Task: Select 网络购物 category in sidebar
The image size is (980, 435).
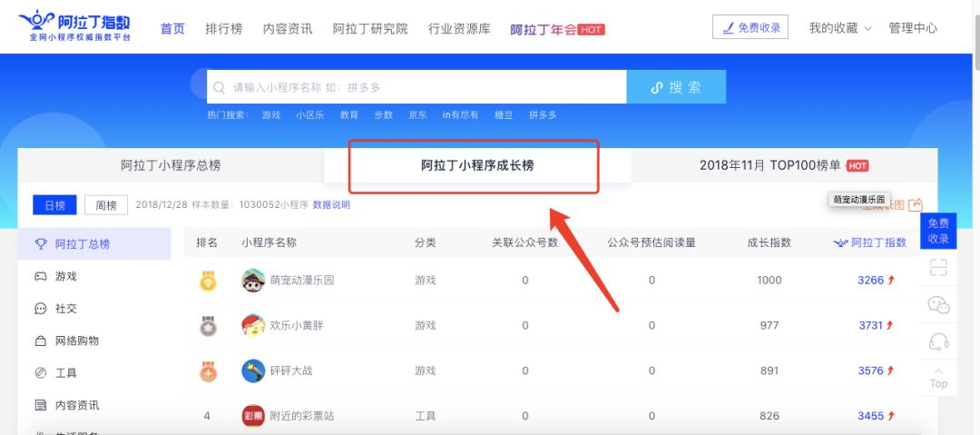Action: [x=94, y=341]
